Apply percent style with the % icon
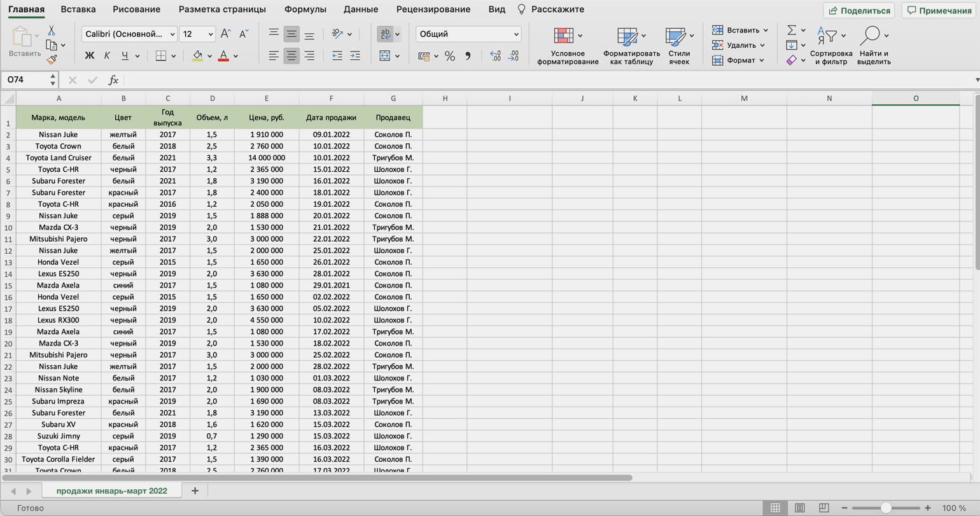This screenshot has width=980, height=516. coord(450,56)
